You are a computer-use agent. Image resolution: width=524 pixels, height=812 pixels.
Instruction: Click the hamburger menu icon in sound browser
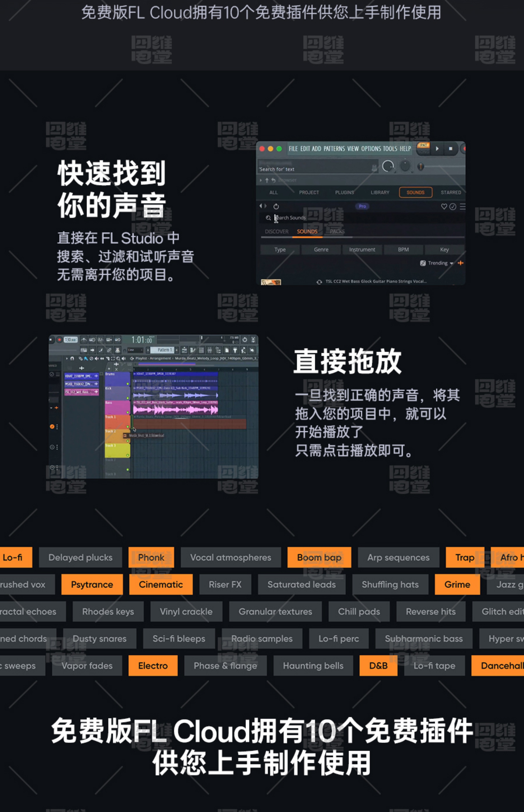463,206
